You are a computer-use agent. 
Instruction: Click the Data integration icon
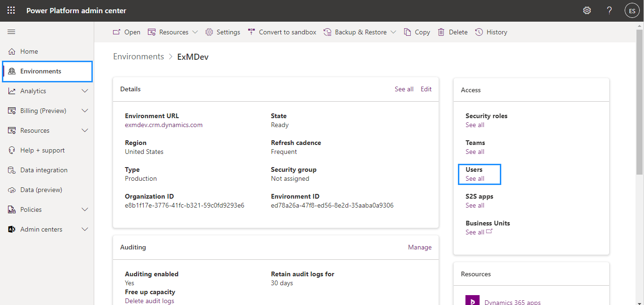(12, 170)
